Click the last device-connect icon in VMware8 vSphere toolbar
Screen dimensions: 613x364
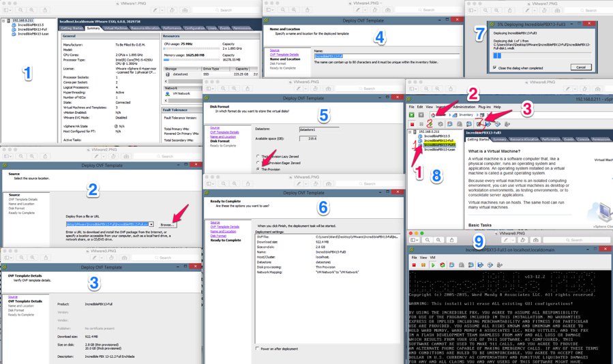pos(507,124)
